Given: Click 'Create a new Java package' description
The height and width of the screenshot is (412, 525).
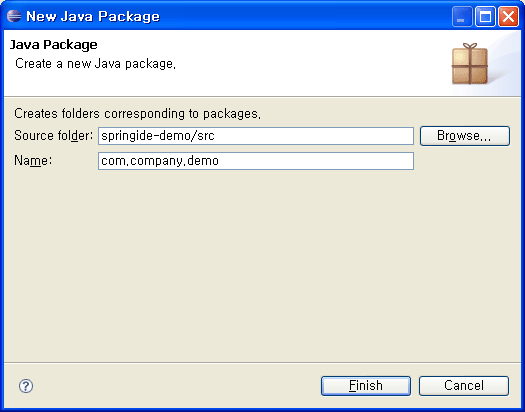Looking at the screenshot, I should 95,64.
